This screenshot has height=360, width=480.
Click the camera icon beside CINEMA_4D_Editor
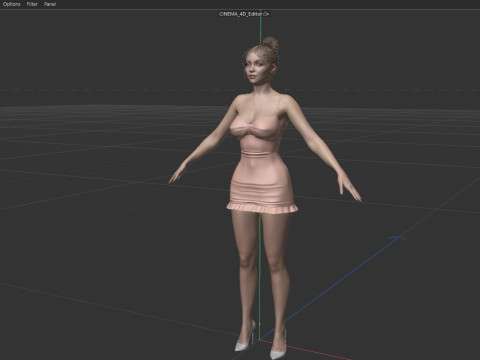[x=266, y=14]
